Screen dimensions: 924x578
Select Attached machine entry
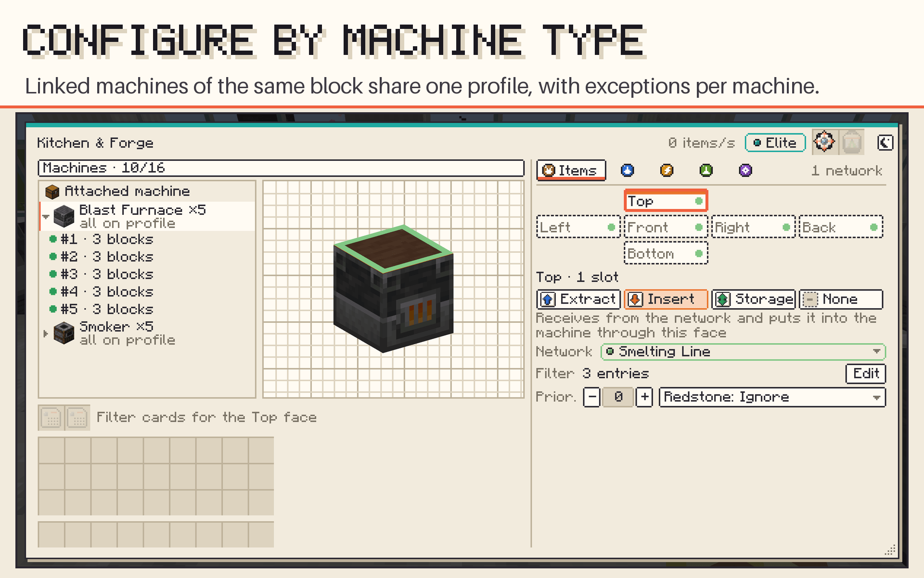[147, 191]
